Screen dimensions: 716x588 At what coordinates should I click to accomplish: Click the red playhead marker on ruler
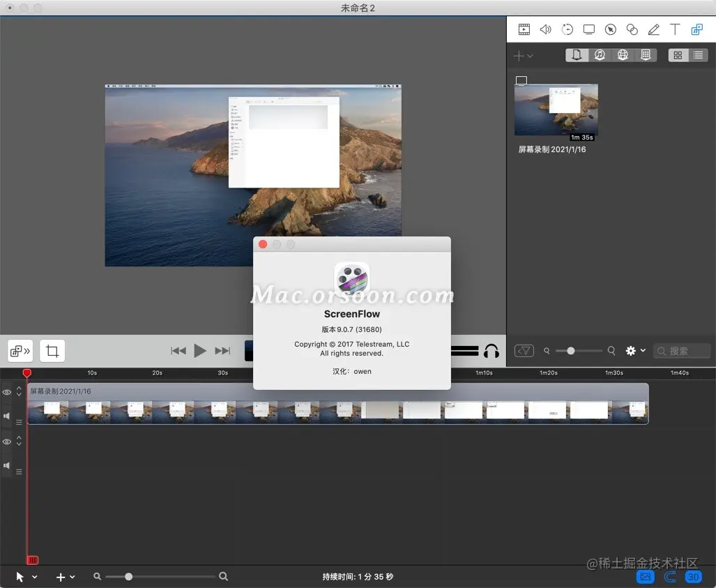pos(27,373)
